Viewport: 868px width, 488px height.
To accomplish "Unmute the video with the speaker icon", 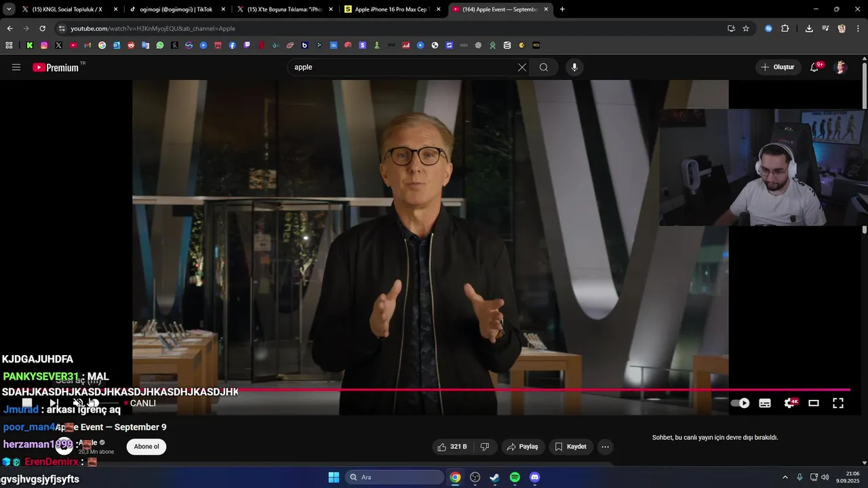I will [78, 403].
